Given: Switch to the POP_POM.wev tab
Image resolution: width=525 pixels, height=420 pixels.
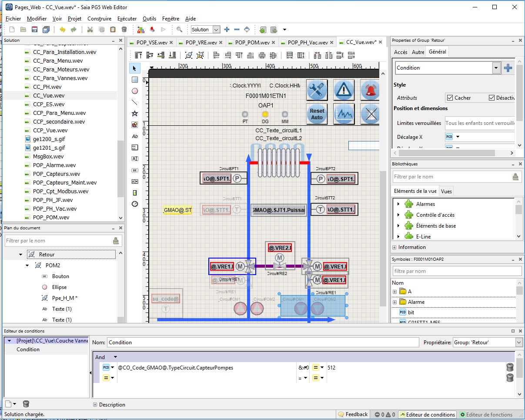Looking at the screenshot, I should (253, 42).
